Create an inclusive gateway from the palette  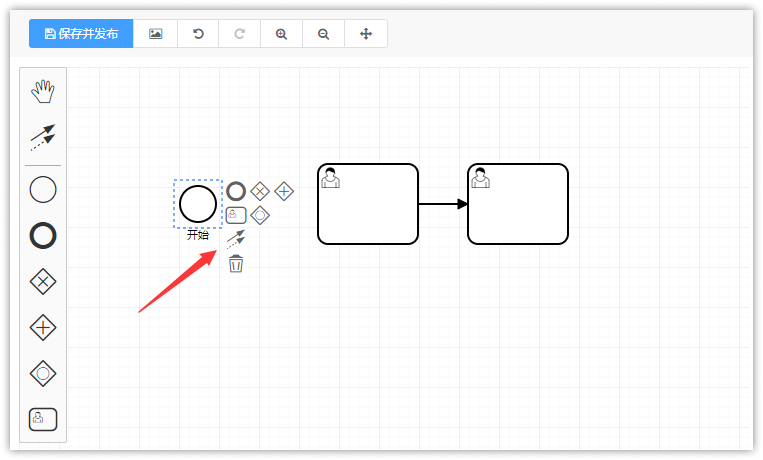[x=43, y=373]
